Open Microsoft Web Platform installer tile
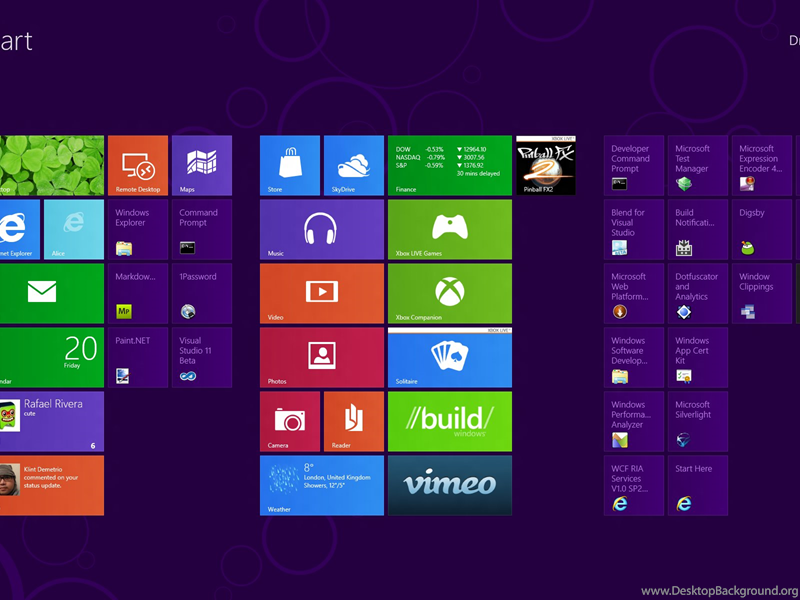The height and width of the screenshot is (600, 800). (x=634, y=293)
